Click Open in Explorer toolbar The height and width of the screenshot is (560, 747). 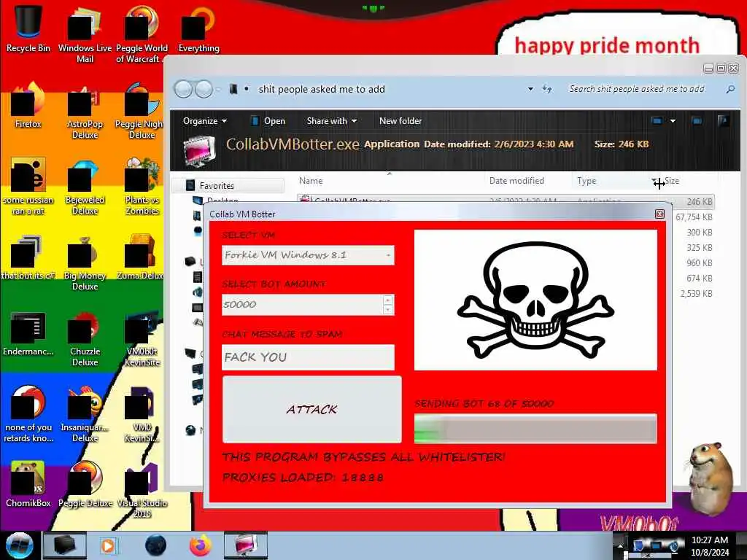[268, 121]
